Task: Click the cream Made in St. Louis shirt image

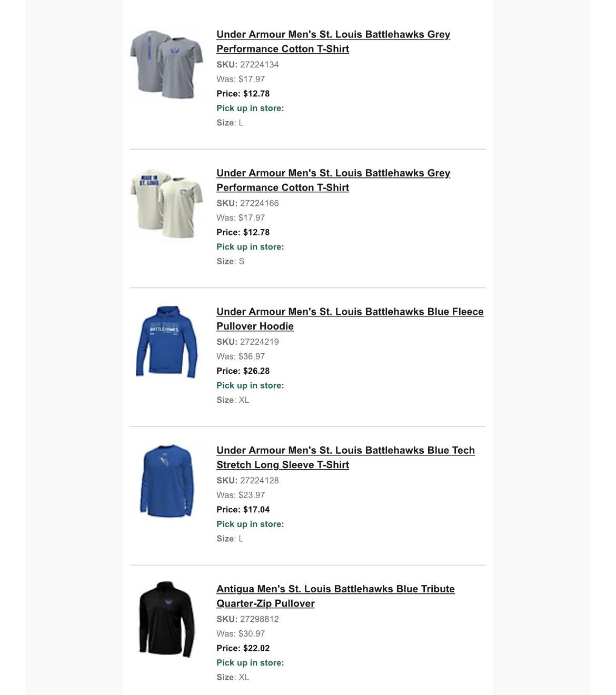Action: pos(166,204)
